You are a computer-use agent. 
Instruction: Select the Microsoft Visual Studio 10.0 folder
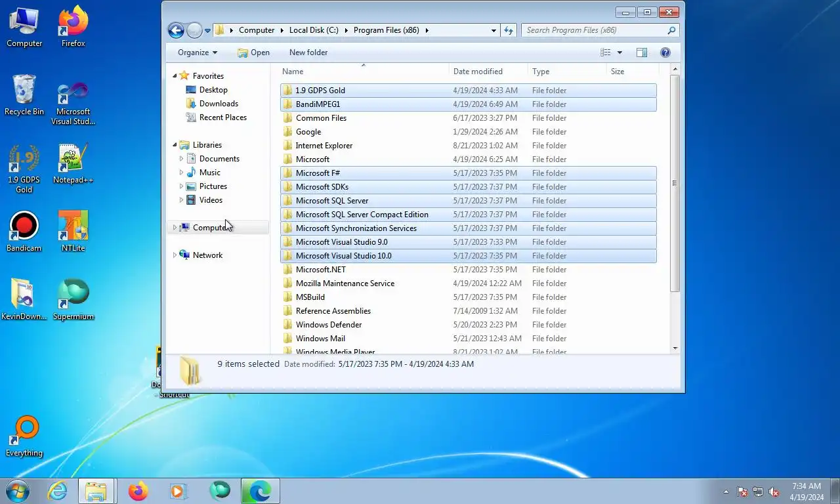tap(468, 256)
